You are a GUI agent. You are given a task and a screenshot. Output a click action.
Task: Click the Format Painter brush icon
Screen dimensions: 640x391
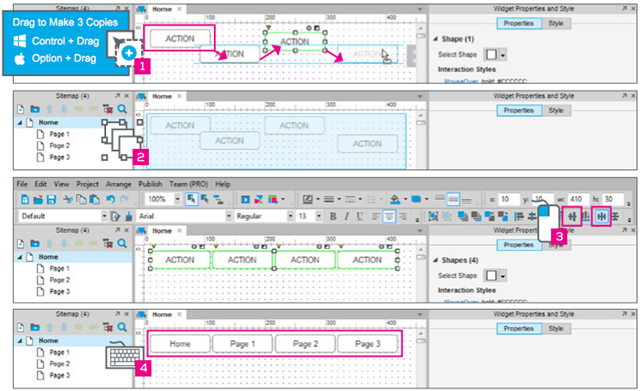tap(129, 216)
